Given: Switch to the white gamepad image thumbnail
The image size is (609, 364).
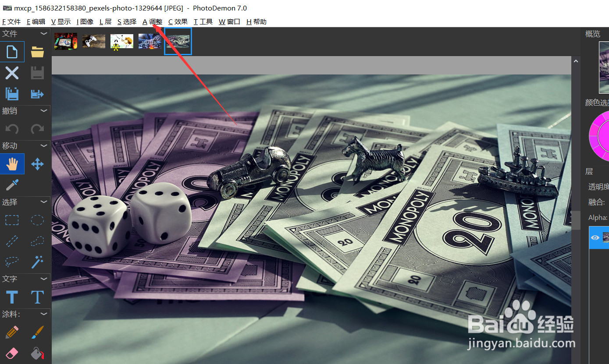Looking at the screenshot, I should 94,41.
